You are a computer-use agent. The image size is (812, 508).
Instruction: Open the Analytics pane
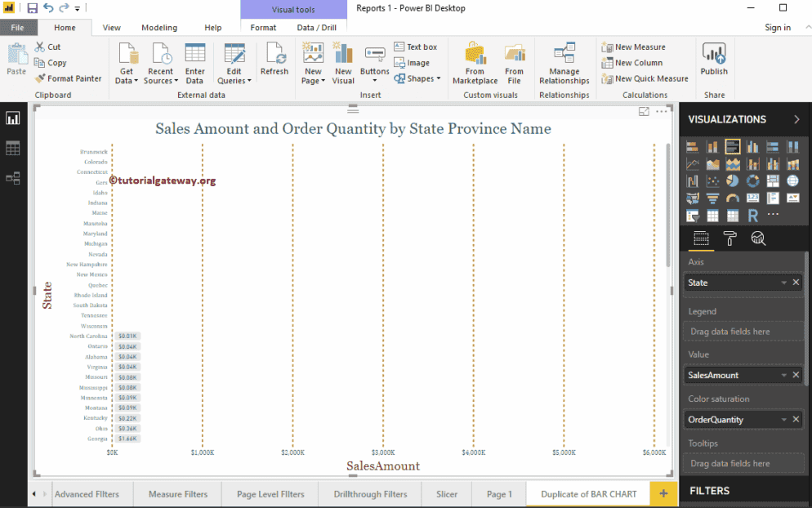758,238
